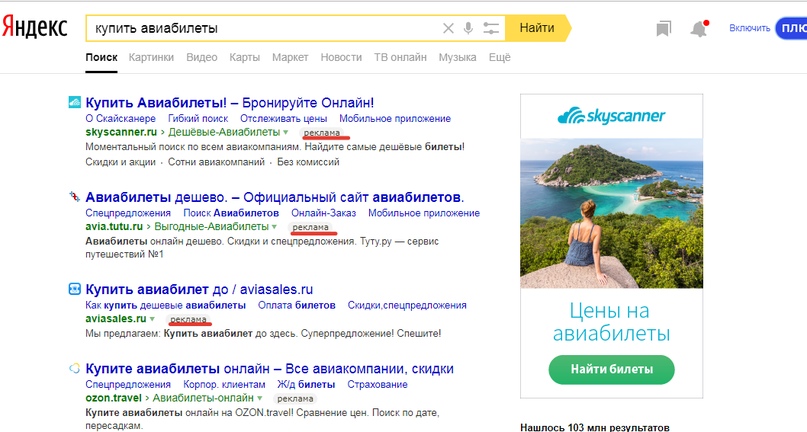Screen dimensions: 807x432
Task: Click the 'Онлайн-Заказ' sitelink
Action: coord(323,213)
